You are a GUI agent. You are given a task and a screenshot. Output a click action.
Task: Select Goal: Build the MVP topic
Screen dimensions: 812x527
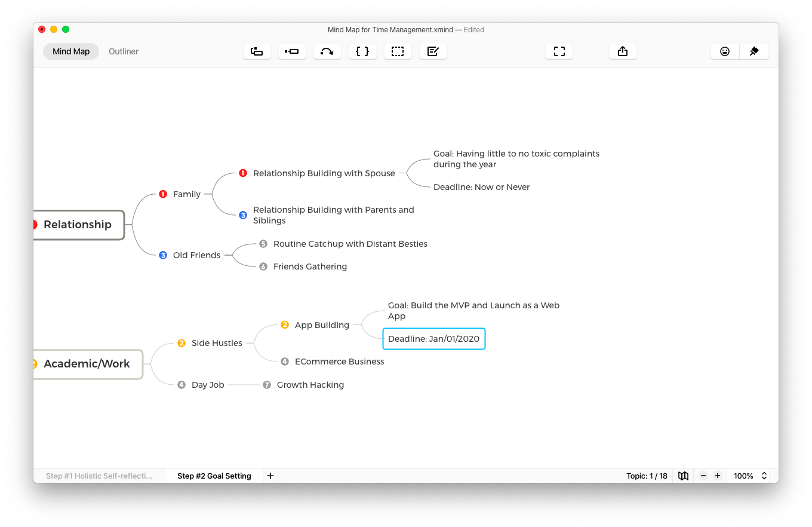click(x=473, y=311)
